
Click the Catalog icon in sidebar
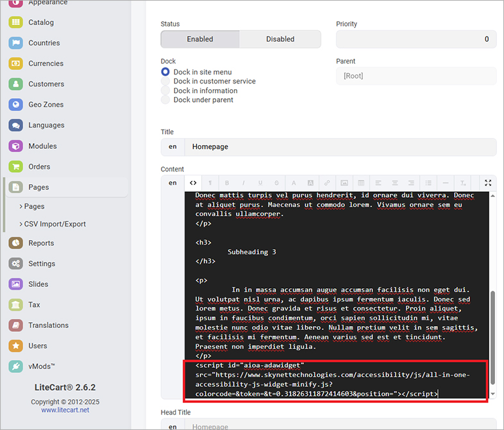click(16, 22)
